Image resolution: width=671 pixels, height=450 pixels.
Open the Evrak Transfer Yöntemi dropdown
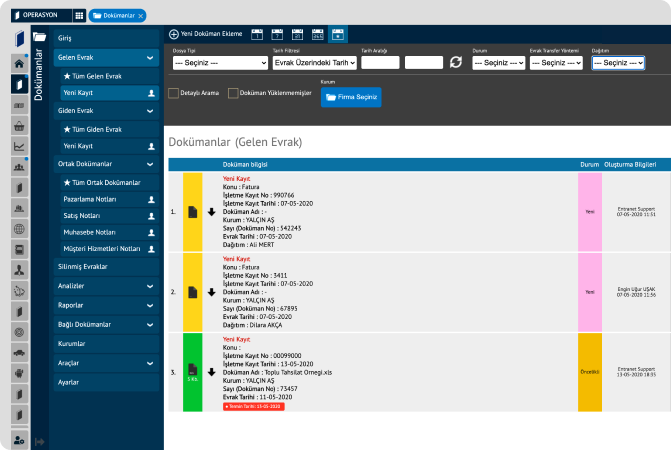556,63
